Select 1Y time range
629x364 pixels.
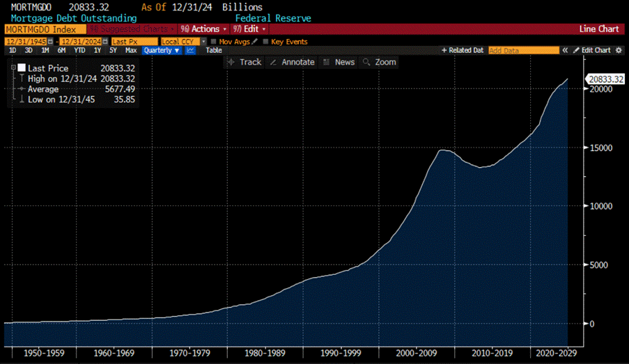pyautogui.click(x=98, y=50)
